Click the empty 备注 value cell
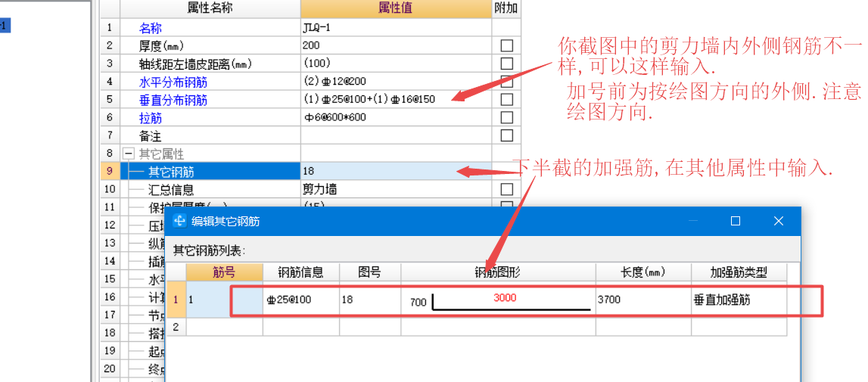The height and width of the screenshot is (382, 868). click(396, 135)
